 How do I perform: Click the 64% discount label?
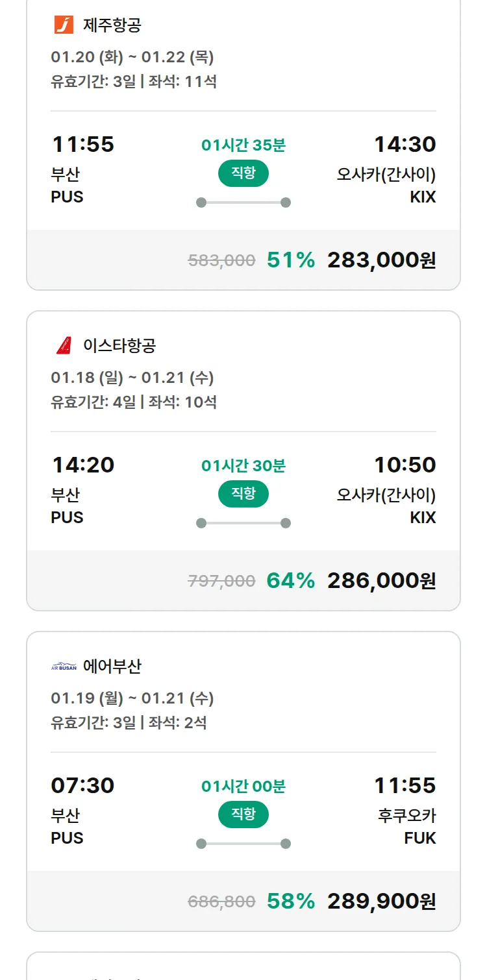tap(291, 581)
